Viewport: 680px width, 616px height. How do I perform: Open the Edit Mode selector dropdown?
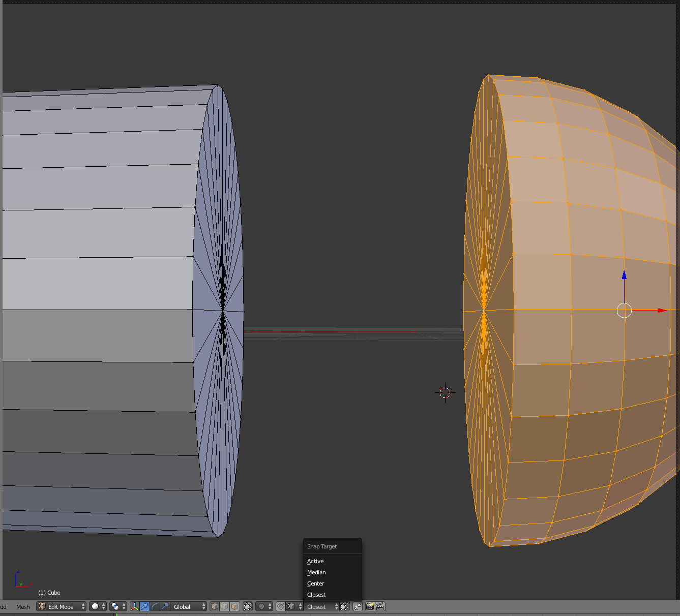tap(61, 606)
